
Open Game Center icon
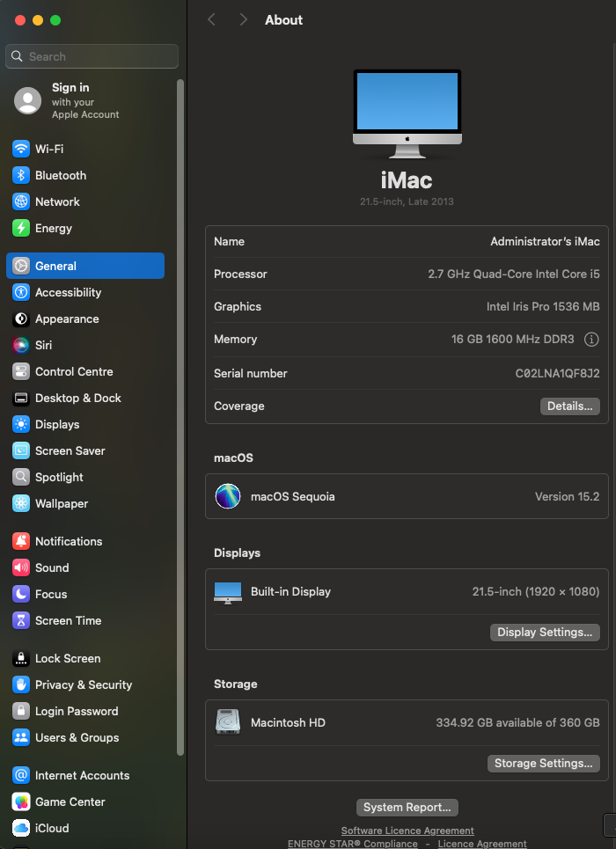pos(21,801)
